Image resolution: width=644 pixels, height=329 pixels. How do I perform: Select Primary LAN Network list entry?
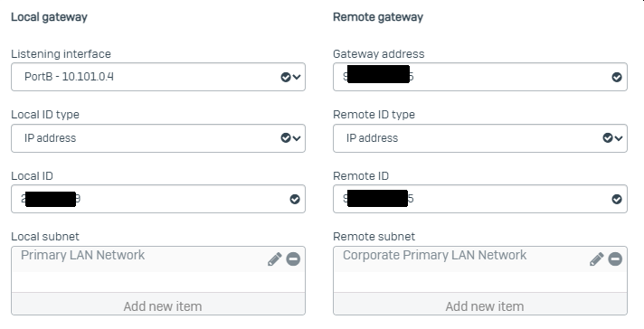tap(82, 255)
